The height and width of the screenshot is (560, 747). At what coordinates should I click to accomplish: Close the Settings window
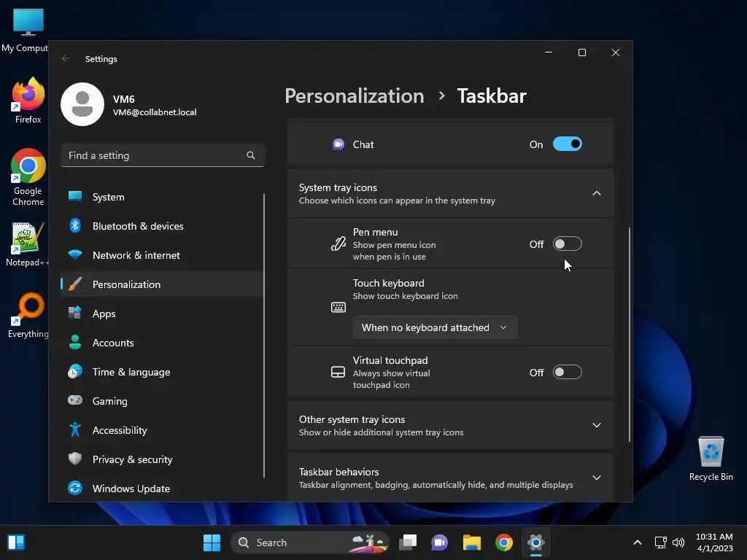tap(616, 52)
